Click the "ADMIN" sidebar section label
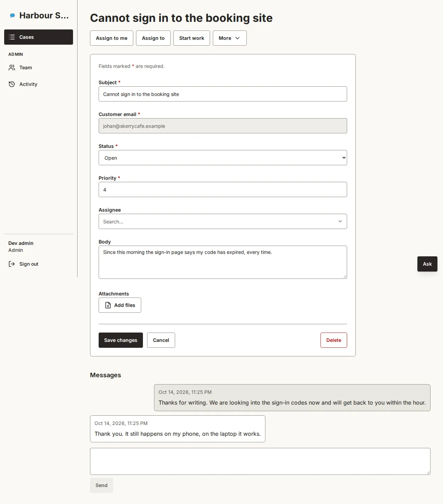 click(x=16, y=54)
